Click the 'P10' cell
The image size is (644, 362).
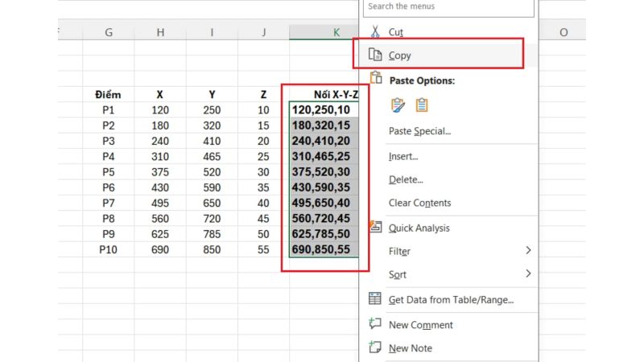109,249
